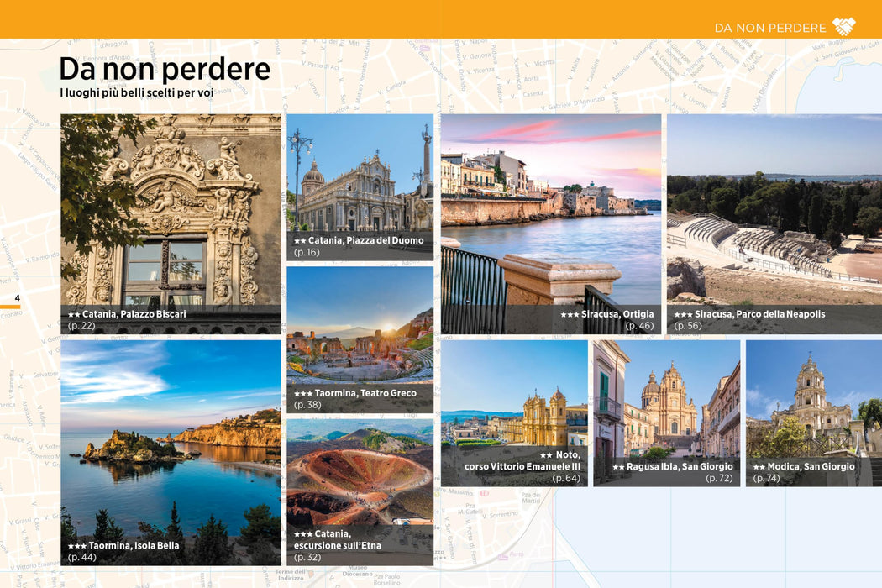This screenshot has height=588, width=882.
Task: Open the Etna excursion crater photo
Action: [x=360, y=492]
